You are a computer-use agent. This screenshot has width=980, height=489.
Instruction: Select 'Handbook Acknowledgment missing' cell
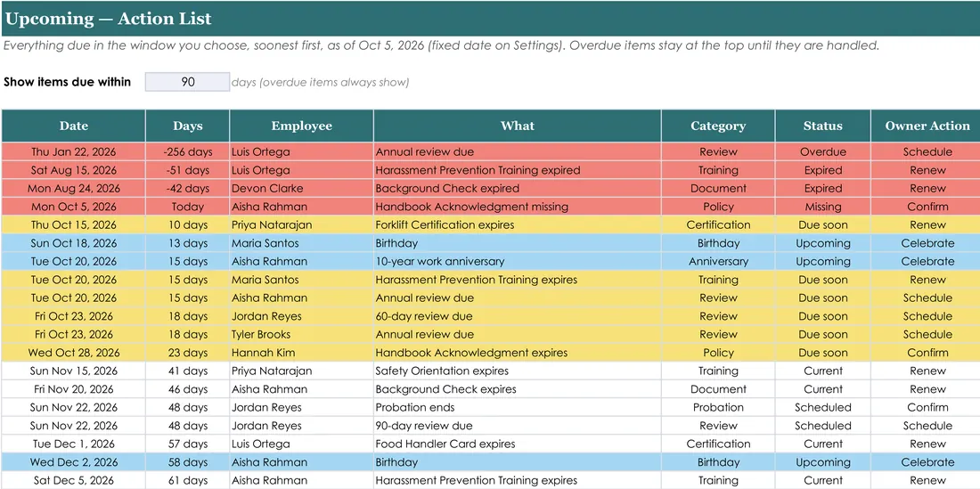[517, 207]
